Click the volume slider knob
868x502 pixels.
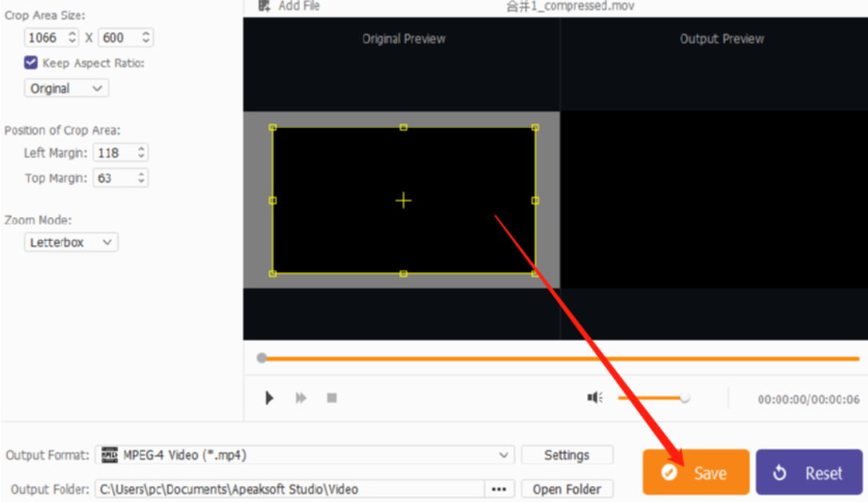[x=685, y=397]
